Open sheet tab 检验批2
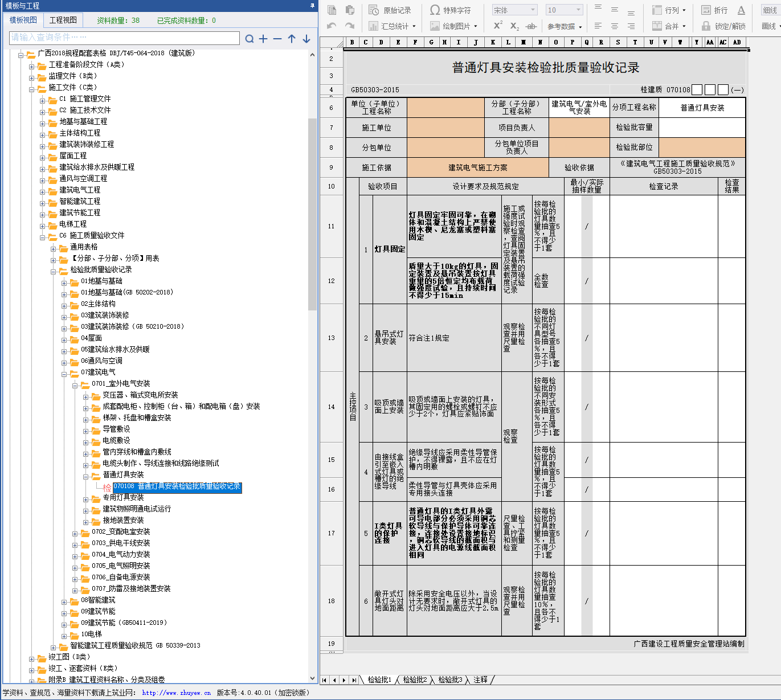The height and width of the screenshot is (700, 781). (415, 679)
